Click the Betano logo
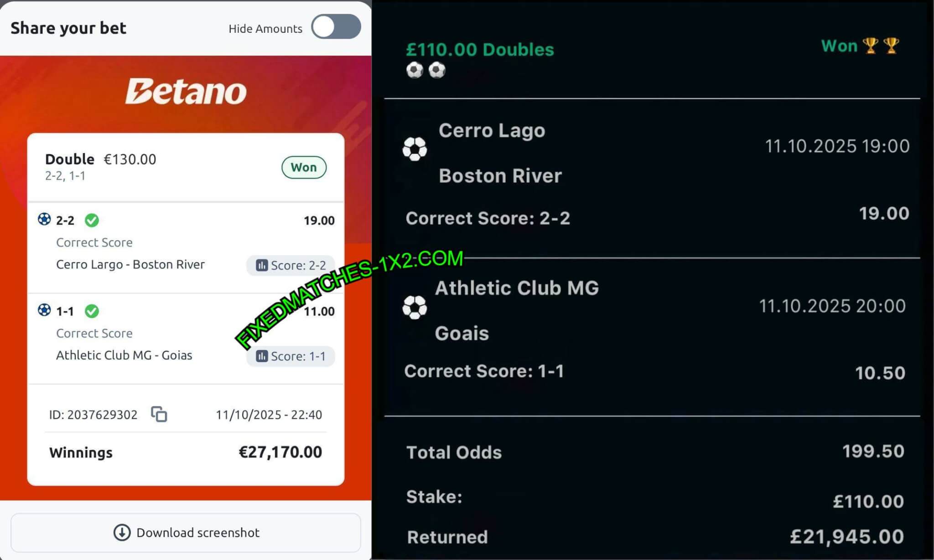934x560 pixels. point(186,91)
